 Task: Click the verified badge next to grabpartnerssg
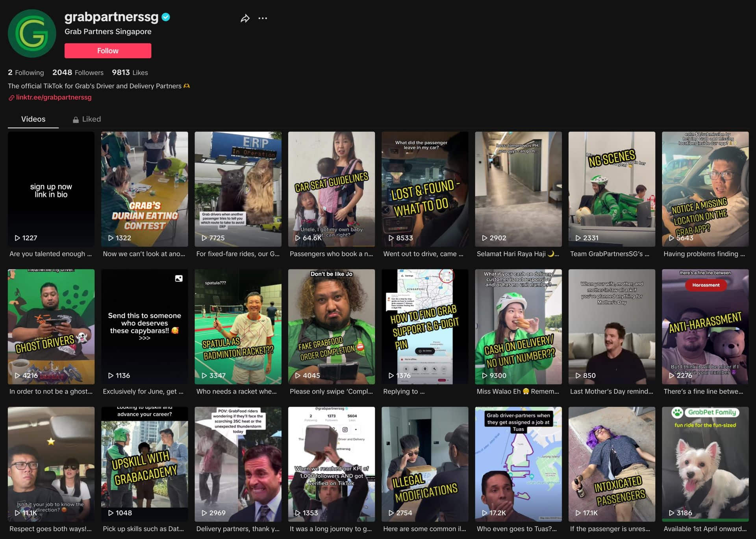click(x=166, y=17)
